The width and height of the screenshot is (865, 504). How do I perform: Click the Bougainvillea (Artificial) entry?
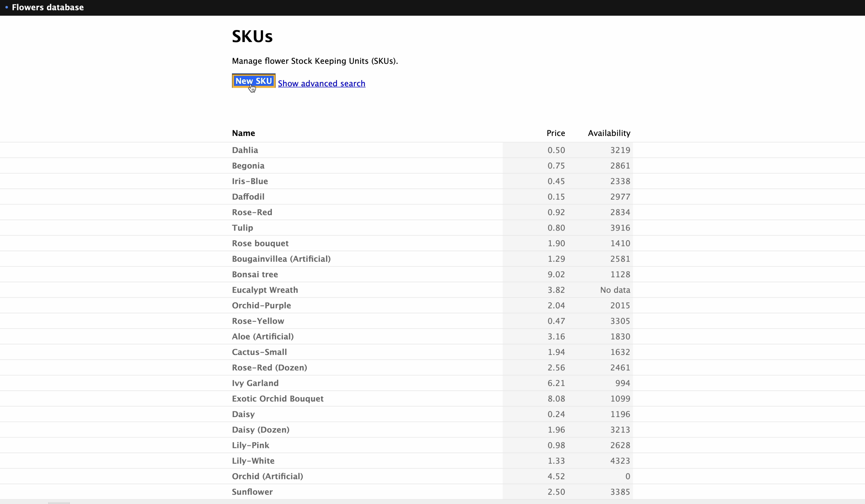281,259
